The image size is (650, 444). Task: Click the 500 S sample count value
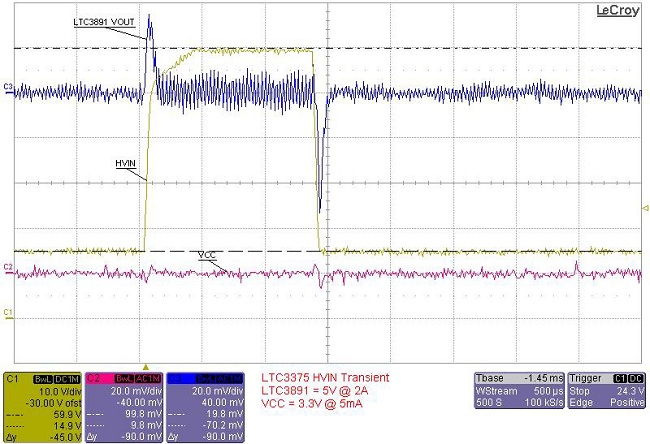click(x=488, y=402)
